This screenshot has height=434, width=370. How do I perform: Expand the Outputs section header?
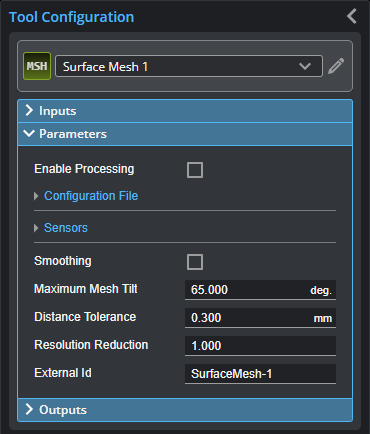[x=185, y=410]
